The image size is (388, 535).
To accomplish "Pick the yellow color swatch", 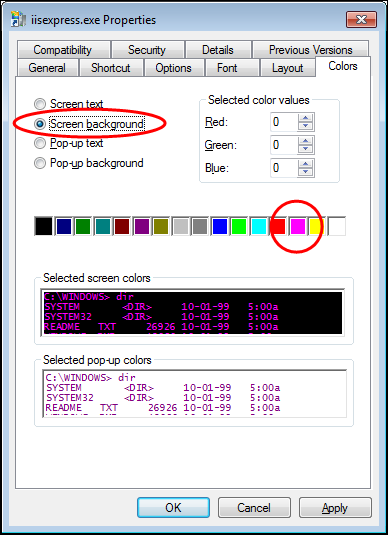I will pos(317,226).
